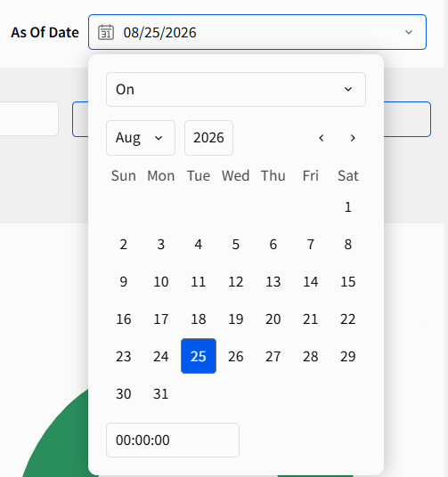Click the 00:00:00 time field
This screenshot has width=448, height=477.
(173, 440)
